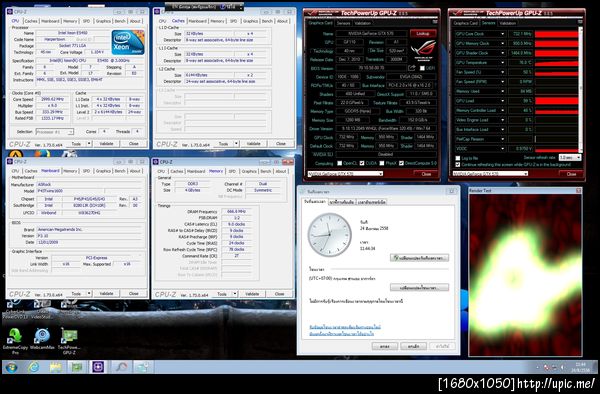This screenshot has height=394, width=600.
Task: Click the Intel Xeon logo in CPU-Z
Action: pyautogui.click(x=128, y=42)
